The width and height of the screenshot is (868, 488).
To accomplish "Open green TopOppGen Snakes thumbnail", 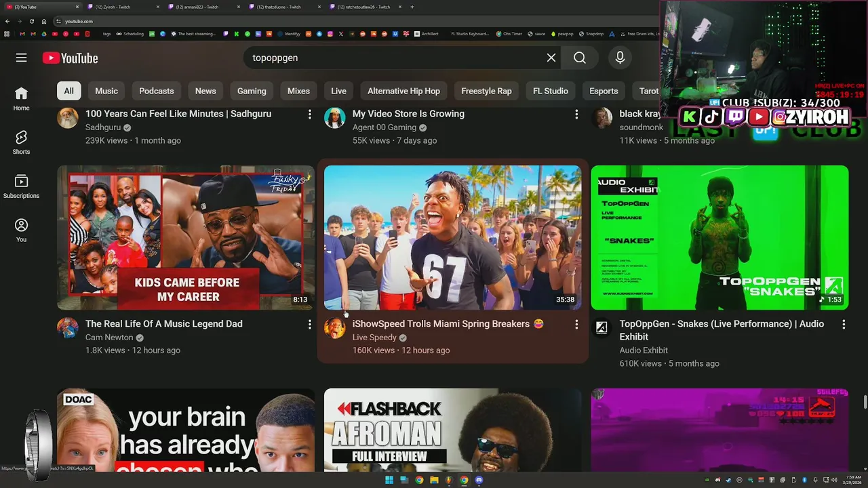I will [x=720, y=238].
